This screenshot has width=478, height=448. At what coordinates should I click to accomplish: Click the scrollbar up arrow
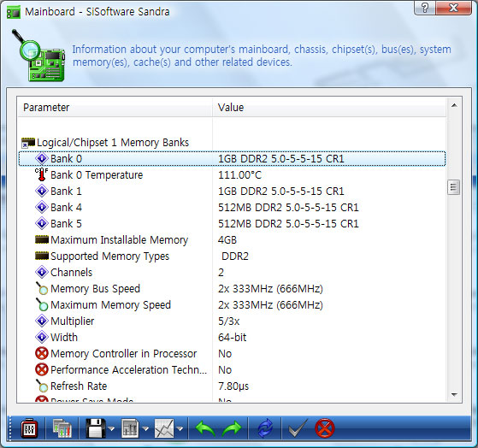454,105
